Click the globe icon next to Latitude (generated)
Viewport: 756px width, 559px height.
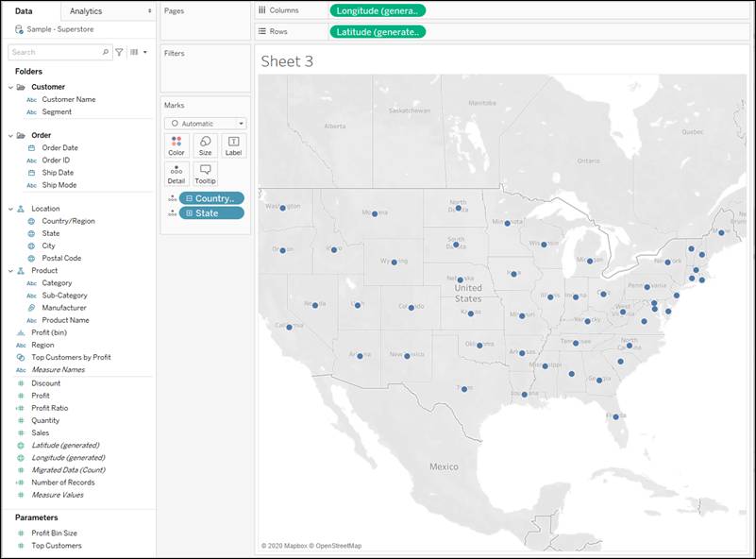tap(21, 445)
